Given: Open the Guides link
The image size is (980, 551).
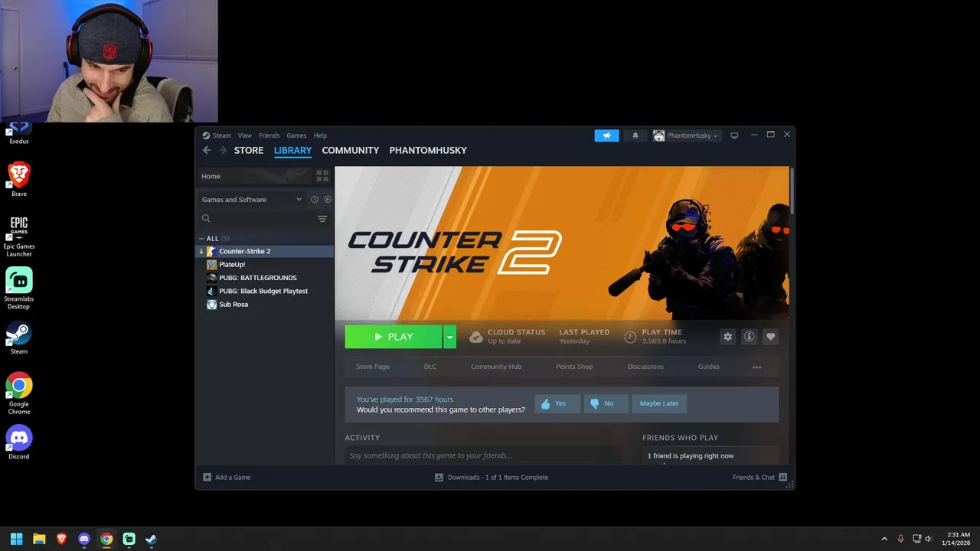Looking at the screenshot, I should [709, 367].
